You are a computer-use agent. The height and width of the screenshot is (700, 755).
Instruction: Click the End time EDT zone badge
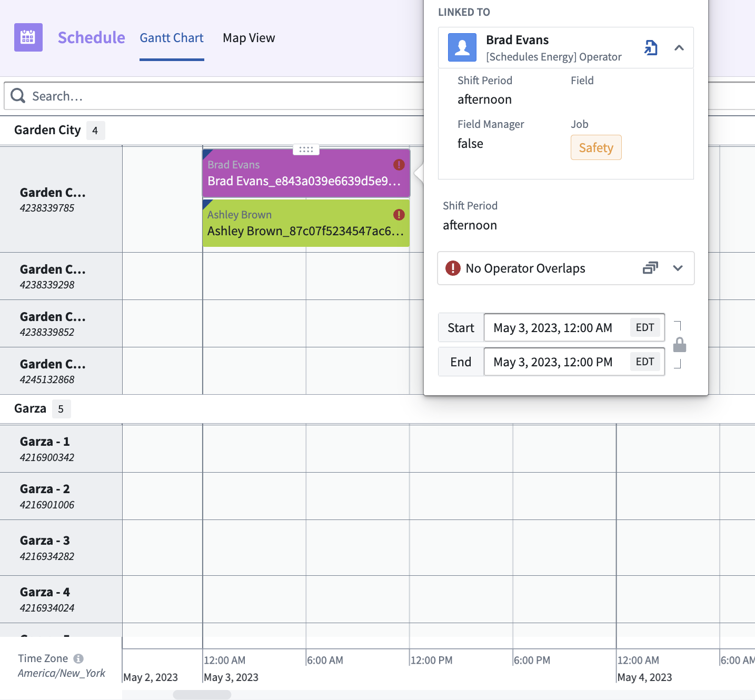click(x=645, y=362)
